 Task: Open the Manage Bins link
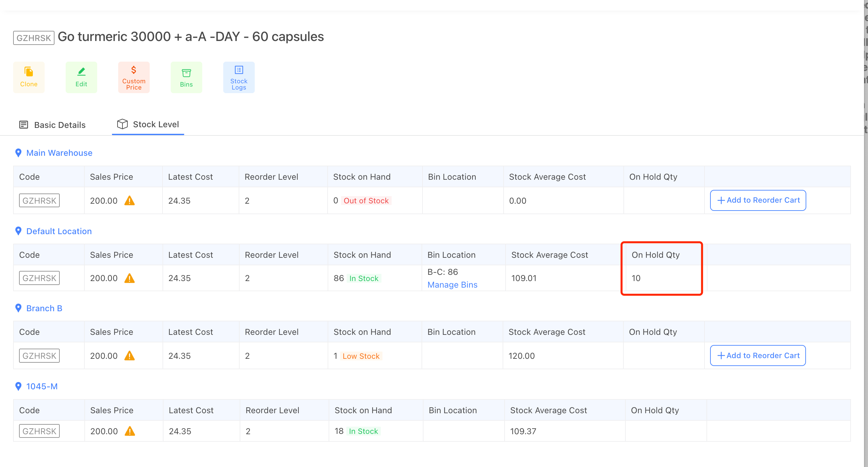tap(452, 285)
